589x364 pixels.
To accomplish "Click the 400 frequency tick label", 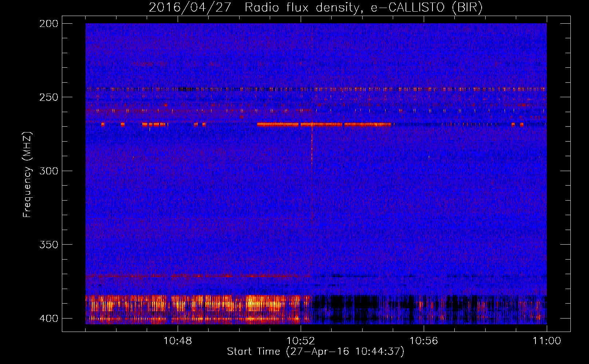I will [48, 318].
